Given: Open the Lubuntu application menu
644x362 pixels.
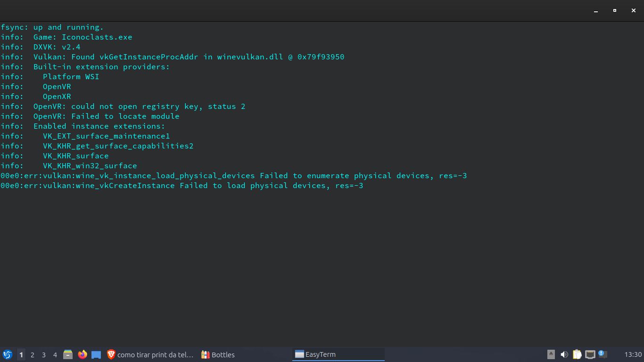Looking at the screenshot, I should pos(7,354).
